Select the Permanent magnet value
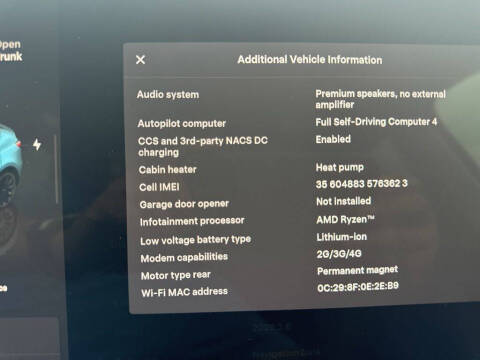This screenshot has width=480, height=360. pos(358,270)
